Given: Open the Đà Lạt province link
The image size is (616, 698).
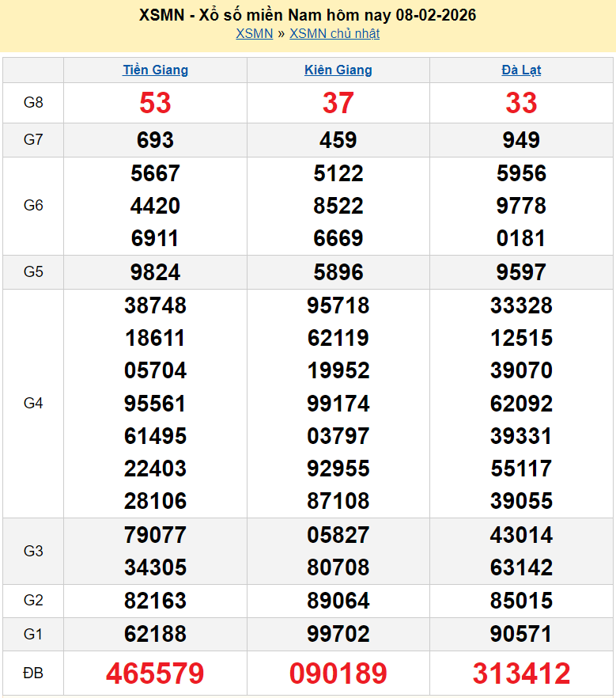Looking at the screenshot, I should (521, 70).
